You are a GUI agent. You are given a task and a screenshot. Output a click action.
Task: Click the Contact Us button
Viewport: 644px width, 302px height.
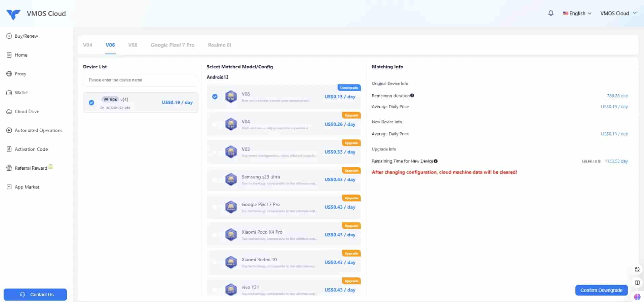[x=35, y=295]
